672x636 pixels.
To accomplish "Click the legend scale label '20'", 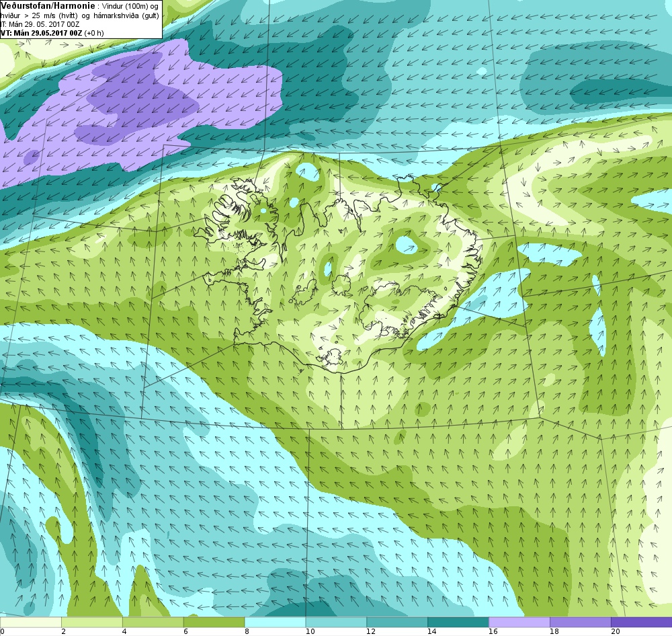I will click(616, 632).
